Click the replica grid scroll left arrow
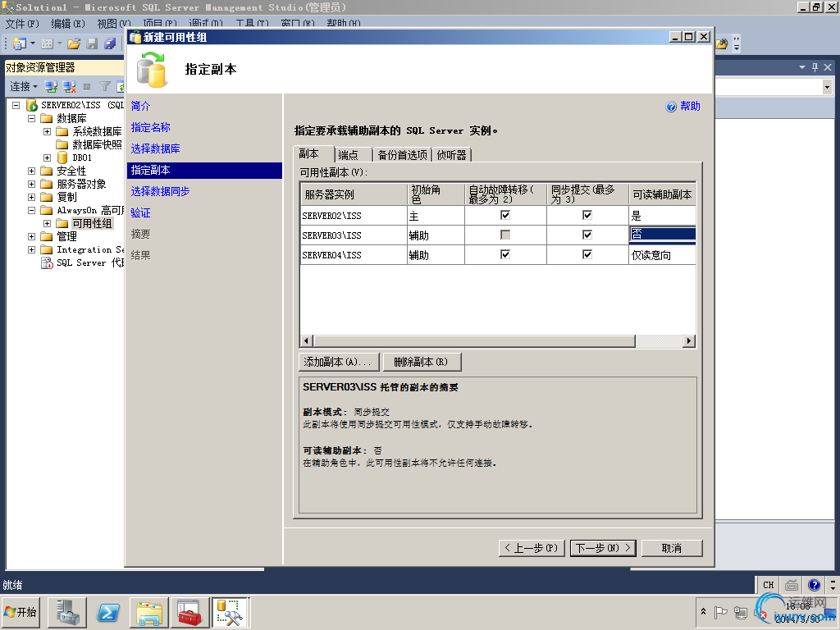Image resolution: width=840 pixels, height=630 pixels. pos(307,340)
